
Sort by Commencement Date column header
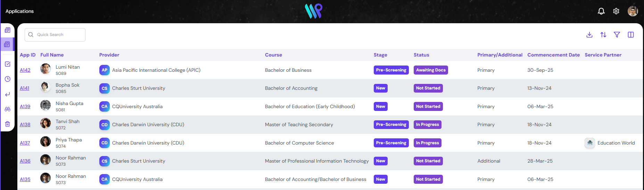click(x=553, y=55)
